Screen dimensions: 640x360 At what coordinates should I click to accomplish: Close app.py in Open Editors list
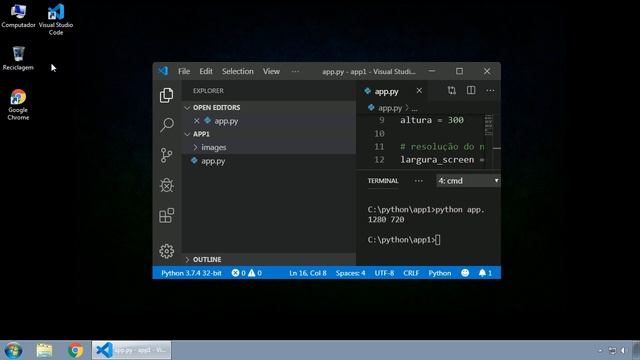(x=196, y=121)
